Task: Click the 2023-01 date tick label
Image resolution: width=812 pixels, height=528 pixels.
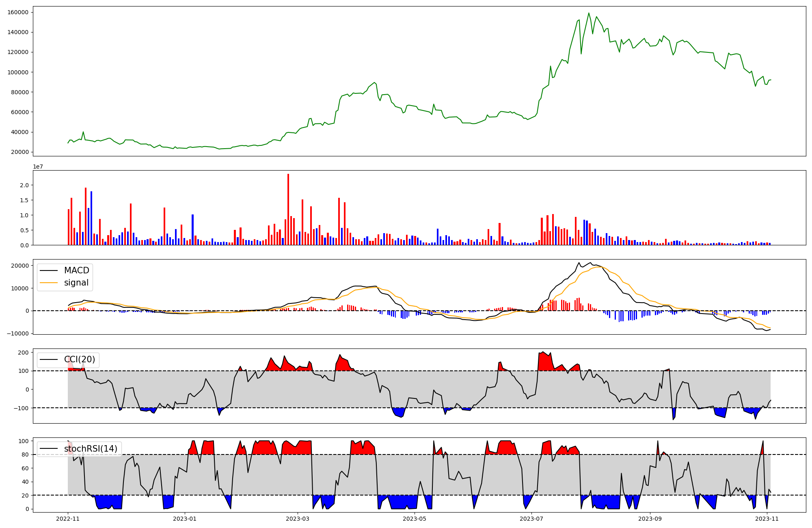Action: pyautogui.click(x=185, y=518)
